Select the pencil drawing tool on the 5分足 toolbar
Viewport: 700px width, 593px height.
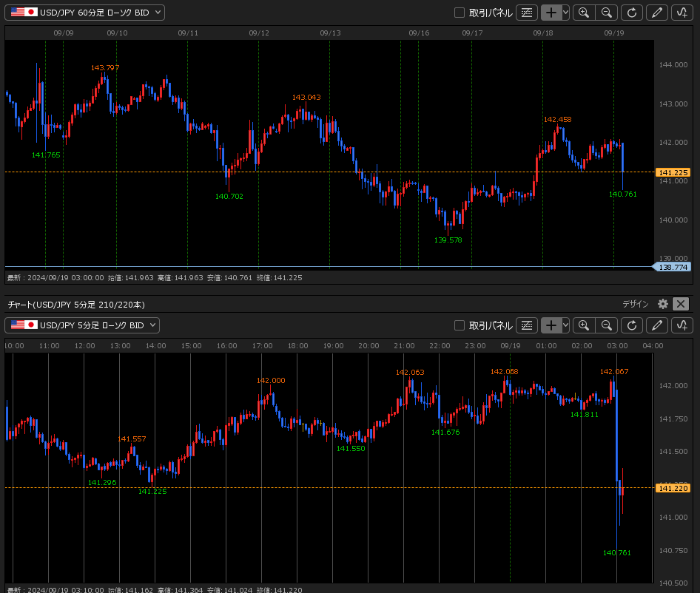656,325
